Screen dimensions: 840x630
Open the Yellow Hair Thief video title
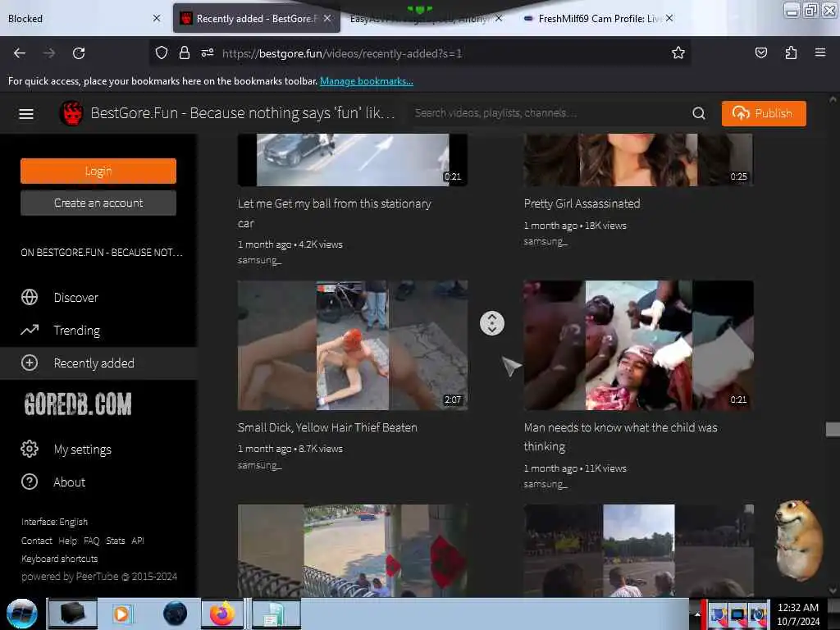(327, 427)
